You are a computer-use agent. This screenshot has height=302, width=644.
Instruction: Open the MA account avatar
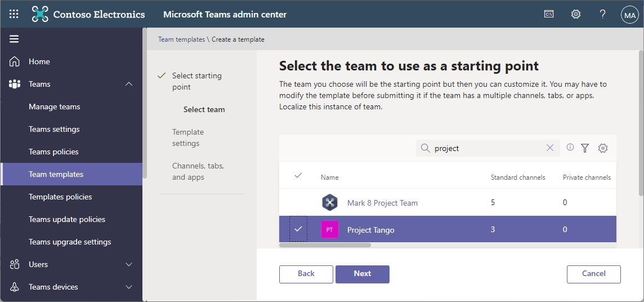coord(629,15)
